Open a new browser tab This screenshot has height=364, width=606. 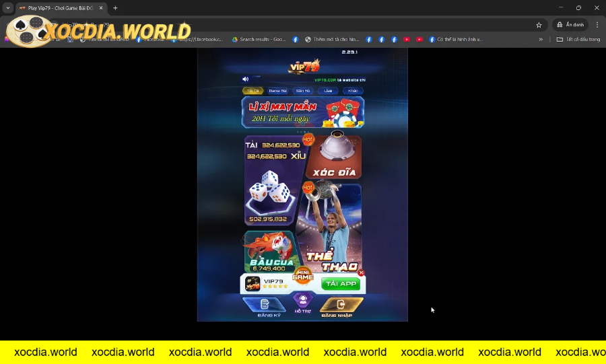click(x=115, y=7)
